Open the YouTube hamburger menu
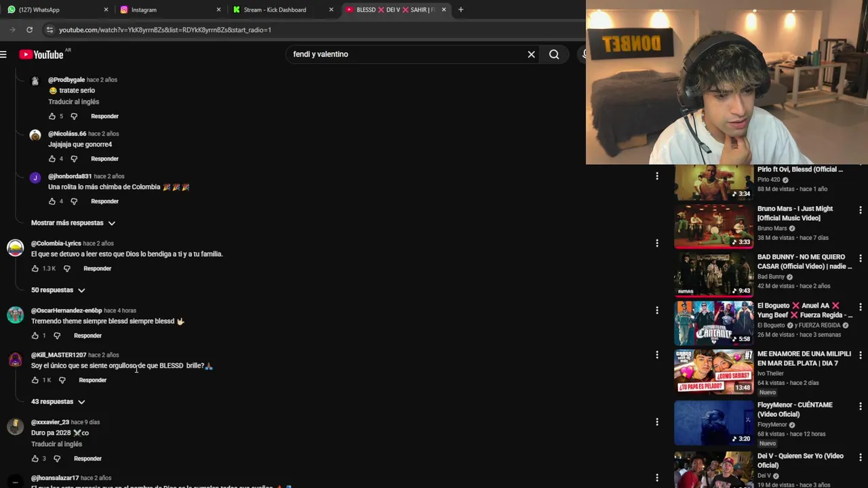 pos(3,54)
